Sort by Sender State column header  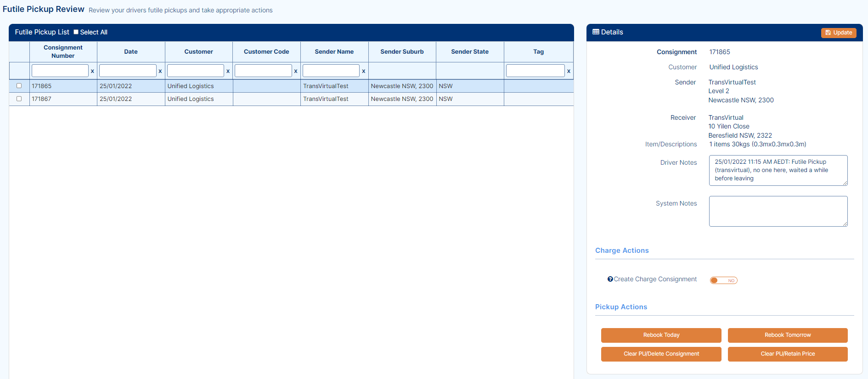pos(470,51)
